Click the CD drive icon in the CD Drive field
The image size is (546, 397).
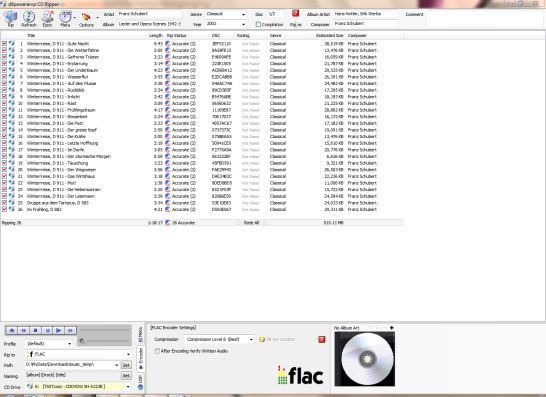click(x=30, y=386)
